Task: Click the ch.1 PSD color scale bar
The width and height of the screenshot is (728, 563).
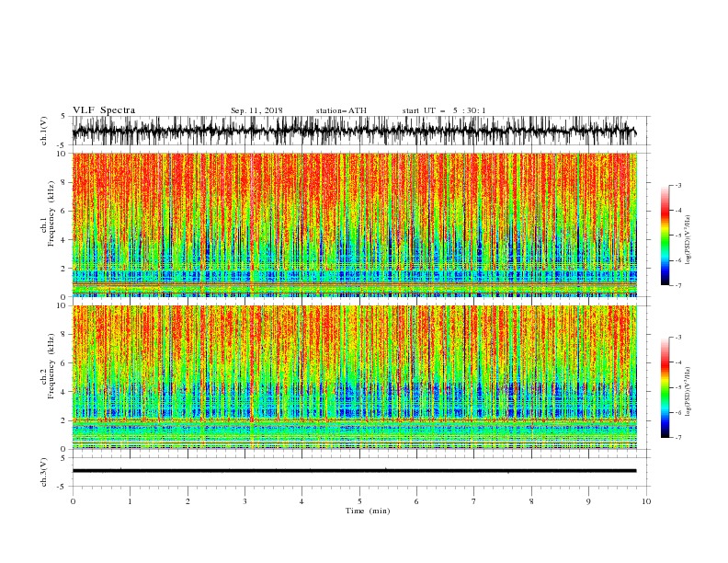Action: tap(665, 236)
